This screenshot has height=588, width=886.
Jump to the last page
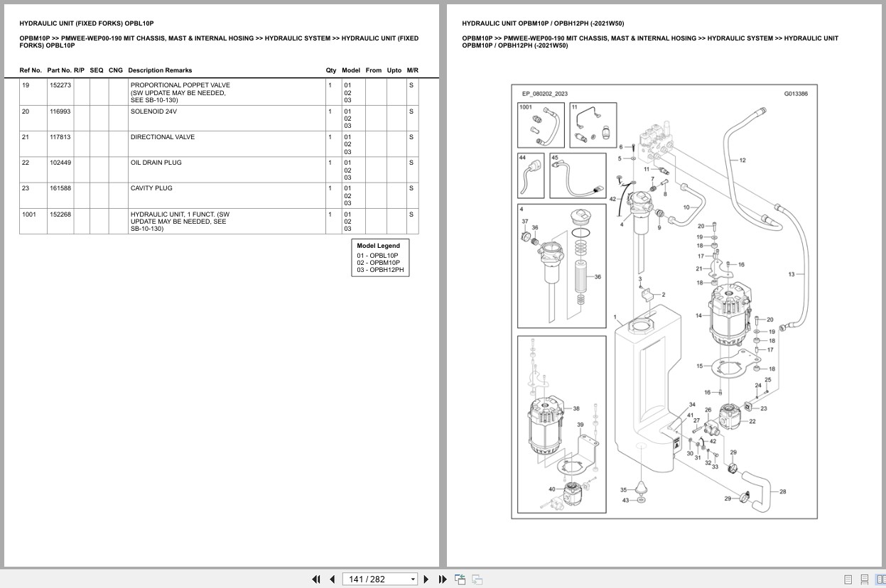click(x=443, y=579)
